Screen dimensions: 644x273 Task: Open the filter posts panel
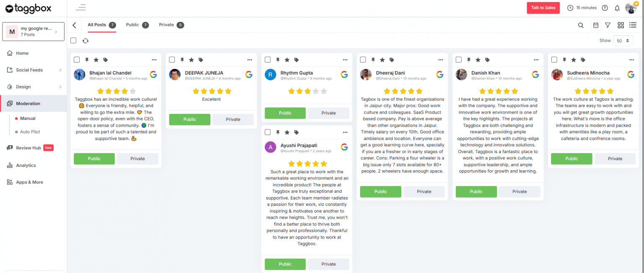coord(608,25)
